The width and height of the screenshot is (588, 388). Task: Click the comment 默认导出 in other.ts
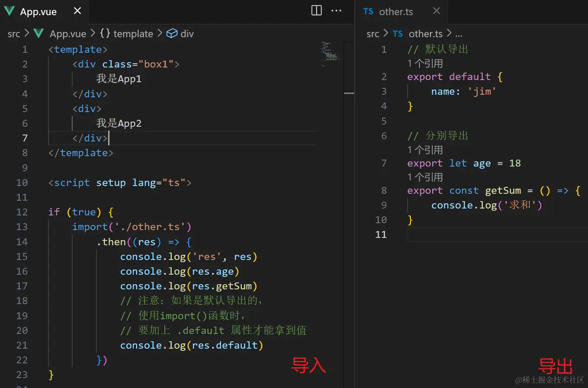(x=438, y=49)
